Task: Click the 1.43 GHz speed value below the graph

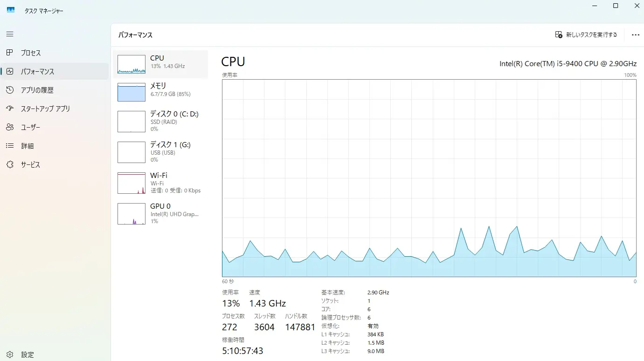Action: pos(268,303)
